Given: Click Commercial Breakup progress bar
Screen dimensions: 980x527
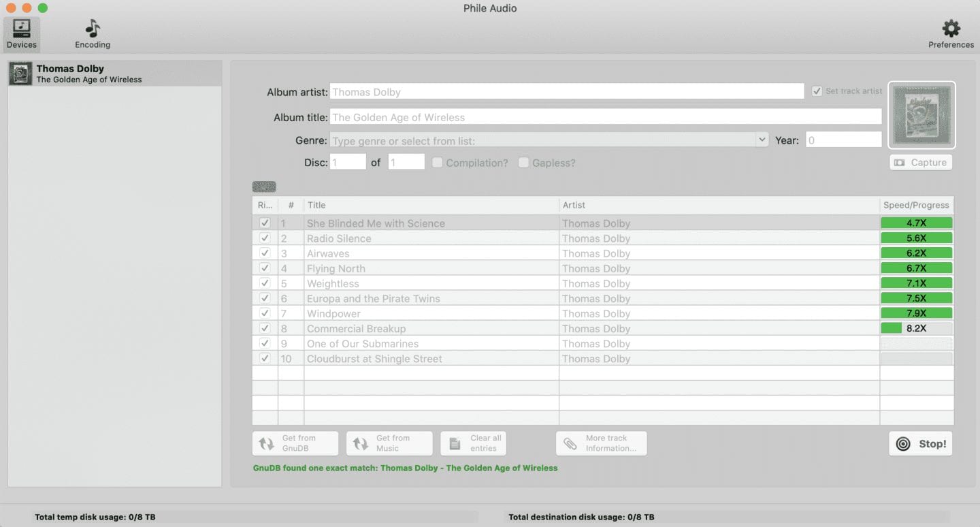Looking at the screenshot, I should pos(916,328).
